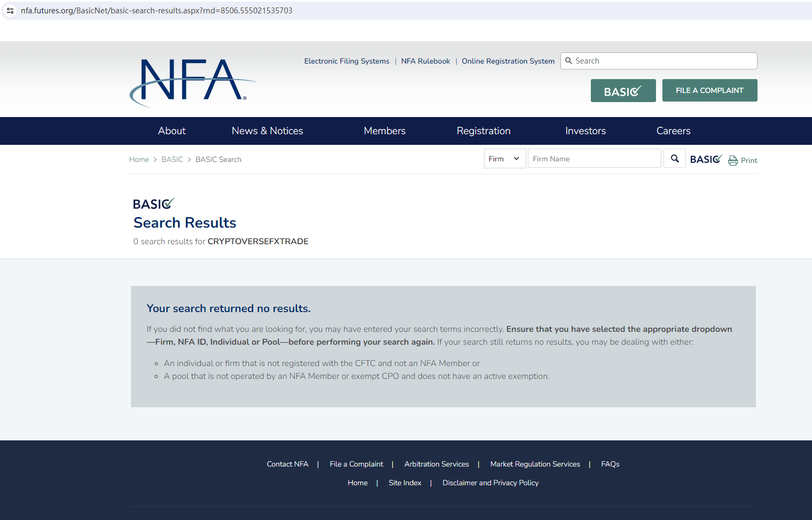Open the Firm search type dropdown
This screenshot has width=812, height=520.
pos(505,159)
